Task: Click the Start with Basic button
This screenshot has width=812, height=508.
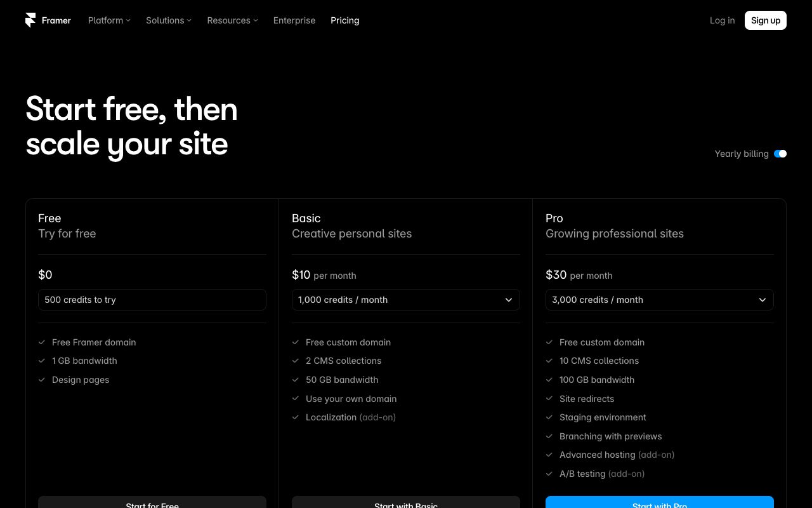Action: [x=406, y=502]
